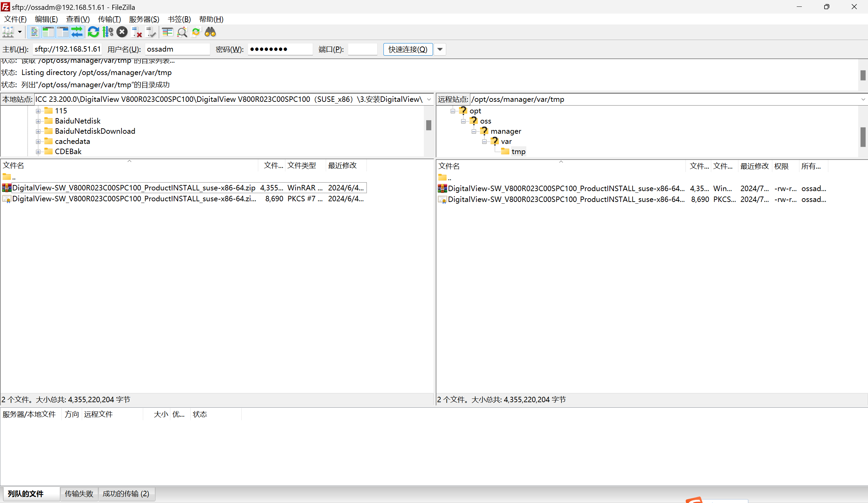
Task: Expand the BaiduNetdisk folder node
Action: pos(38,121)
